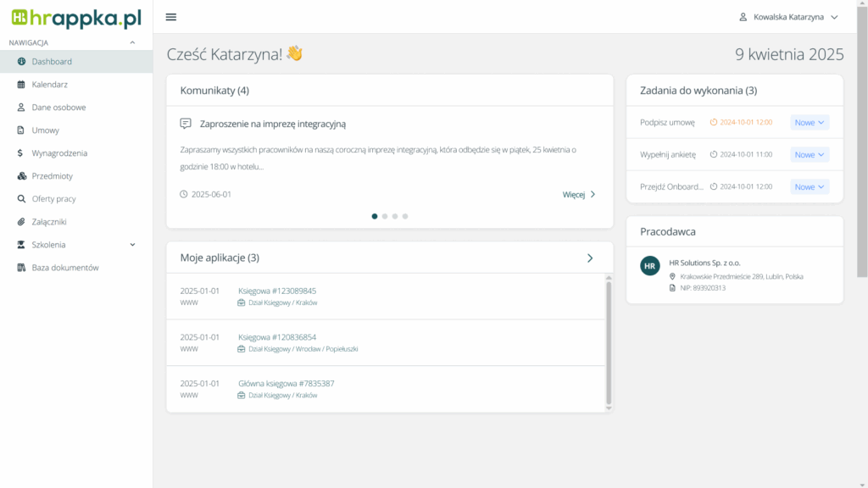This screenshot has height=488, width=868.
Task: Open Baza dokumentów in sidebar
Action: tap(64, 268)
